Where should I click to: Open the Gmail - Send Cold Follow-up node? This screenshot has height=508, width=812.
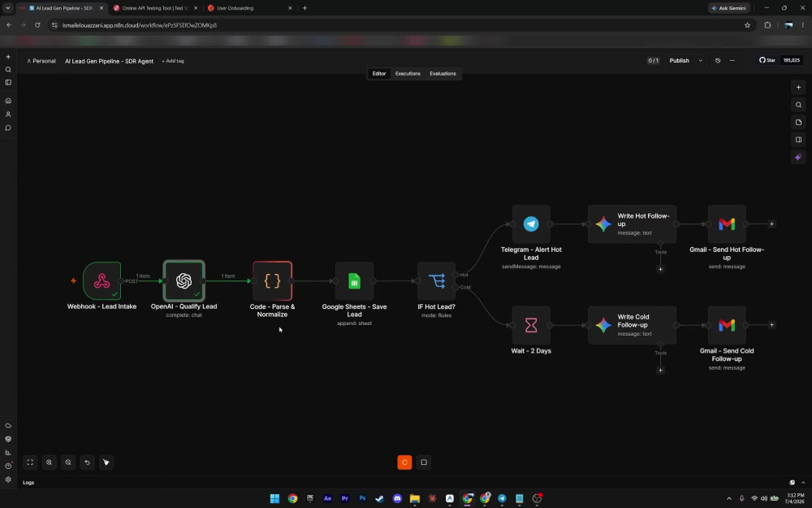point(727,325)
